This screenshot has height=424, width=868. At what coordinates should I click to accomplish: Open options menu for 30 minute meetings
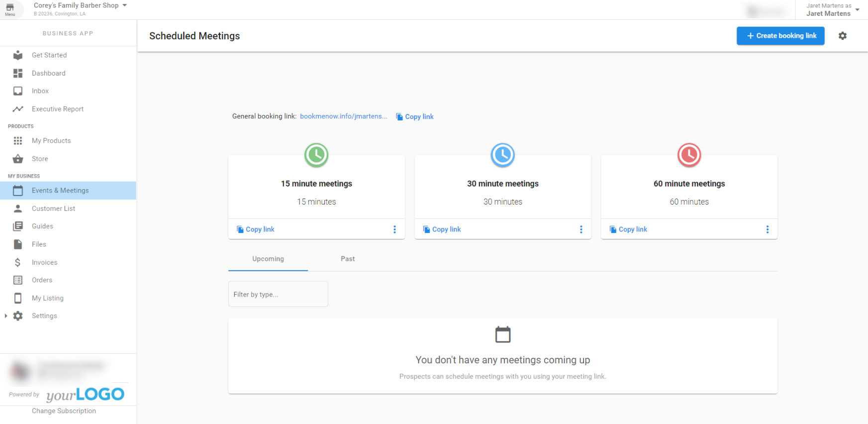pos(580,229)
